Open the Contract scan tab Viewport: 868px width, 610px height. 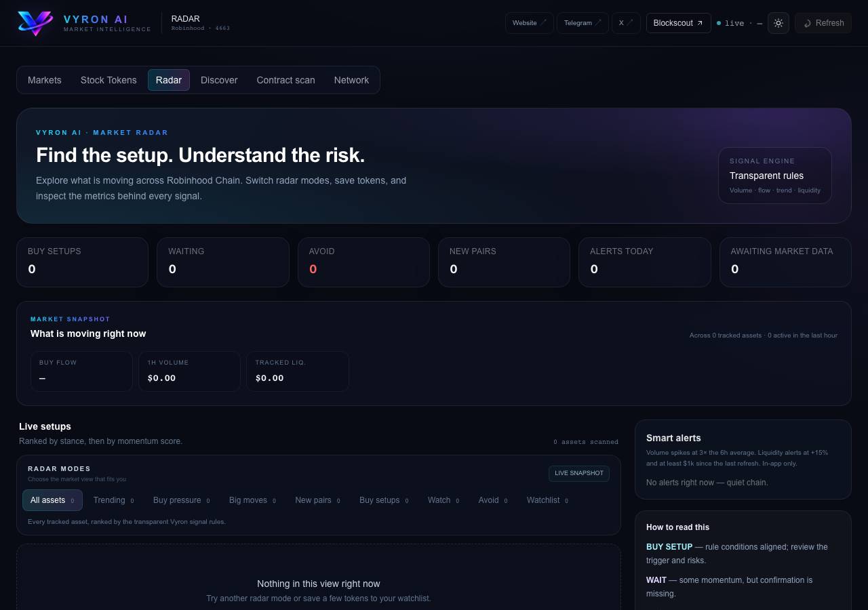tap(285, 80)
